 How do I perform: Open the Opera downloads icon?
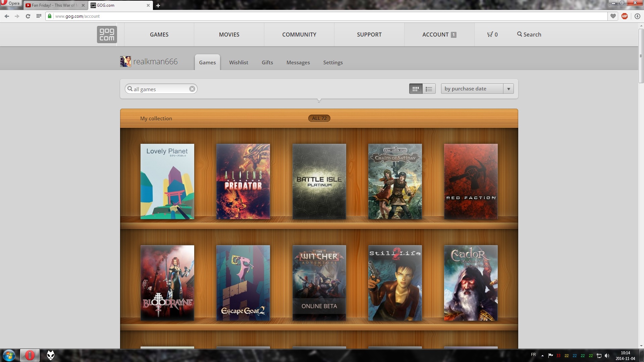click(x=637, y=16)
